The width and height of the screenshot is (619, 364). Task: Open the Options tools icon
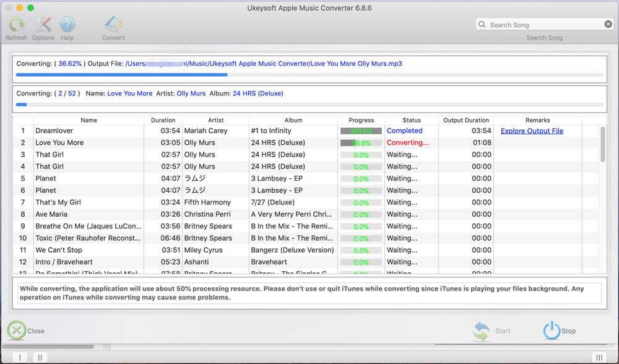[x=43, y=25]
